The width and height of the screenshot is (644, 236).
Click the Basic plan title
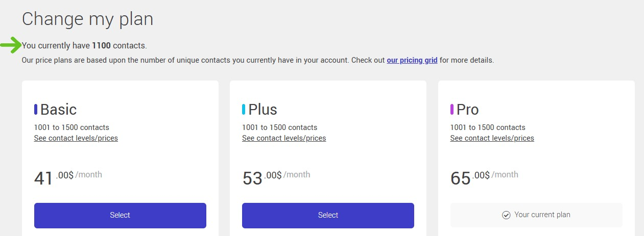[58, 110]
